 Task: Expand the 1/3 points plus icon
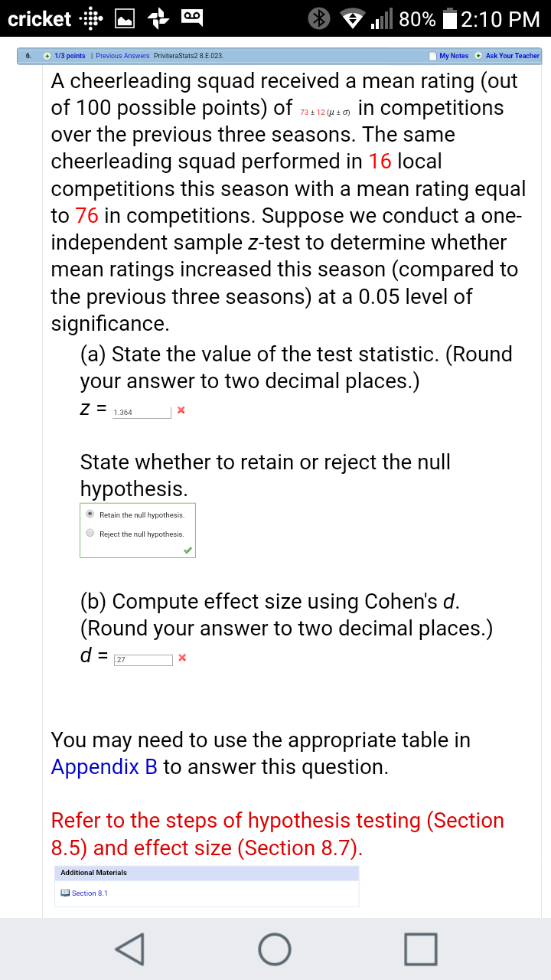[47, 56]
